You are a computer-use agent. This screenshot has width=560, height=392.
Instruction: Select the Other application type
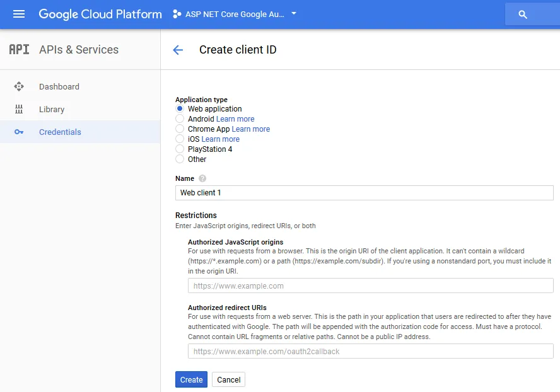180,159
